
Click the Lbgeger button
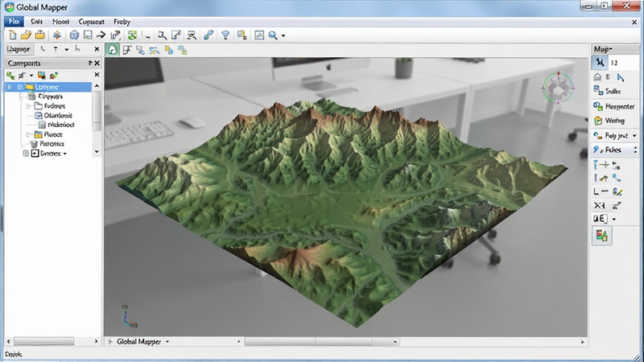coord(19,49)
